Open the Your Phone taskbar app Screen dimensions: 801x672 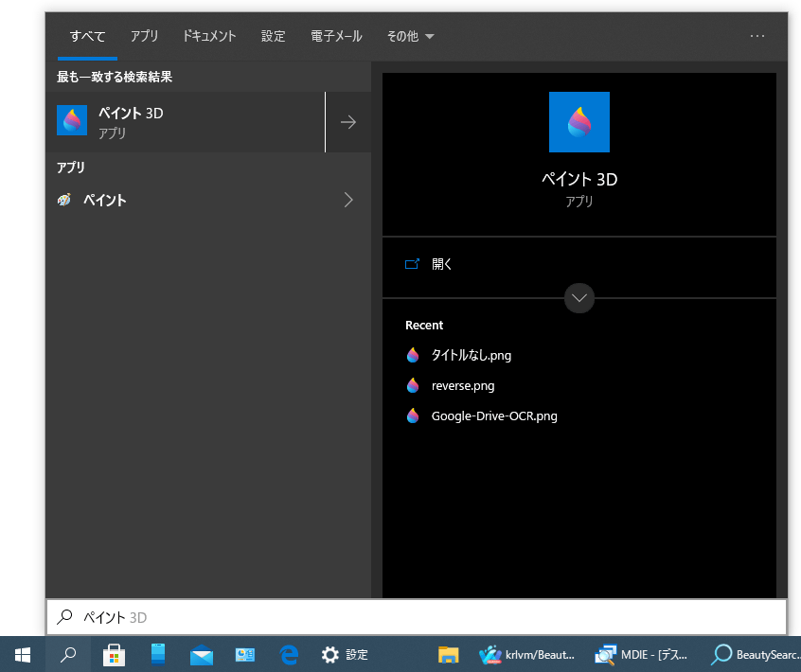pyautogui.click(x=158, y=655)
